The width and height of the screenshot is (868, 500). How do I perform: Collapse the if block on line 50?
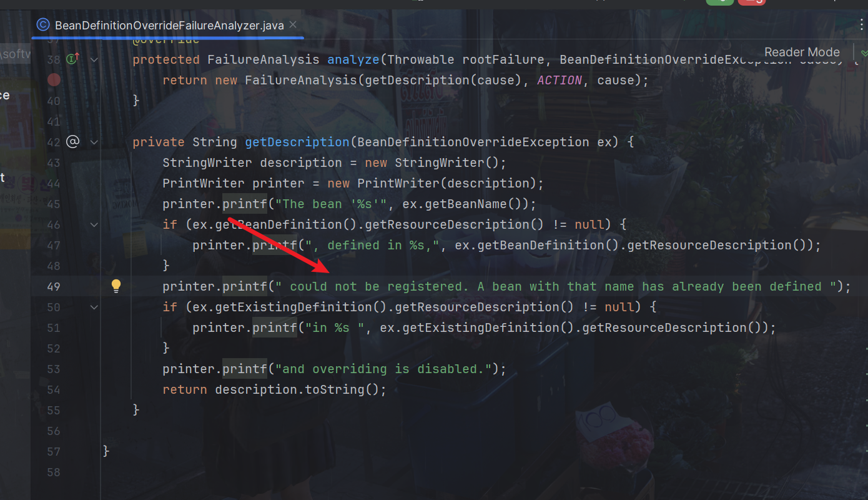(94, 307)
